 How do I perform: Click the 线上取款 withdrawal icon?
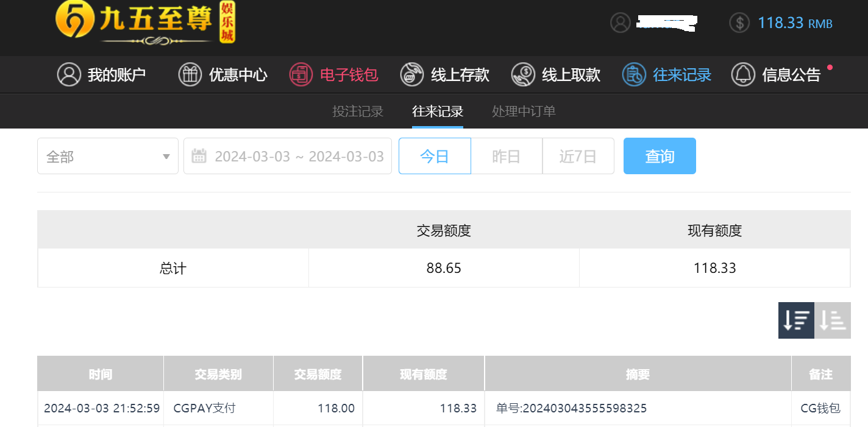pos(523,74)
